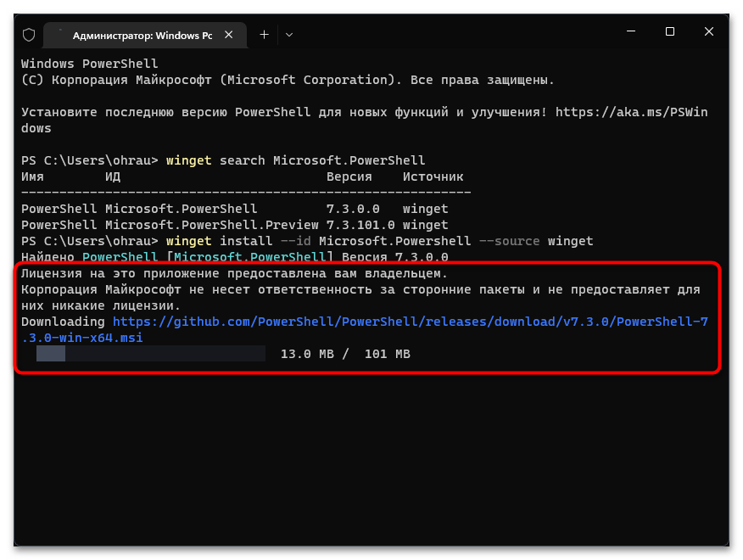
Task: Click the download progress bar
Action: click(x=151, y=354)
